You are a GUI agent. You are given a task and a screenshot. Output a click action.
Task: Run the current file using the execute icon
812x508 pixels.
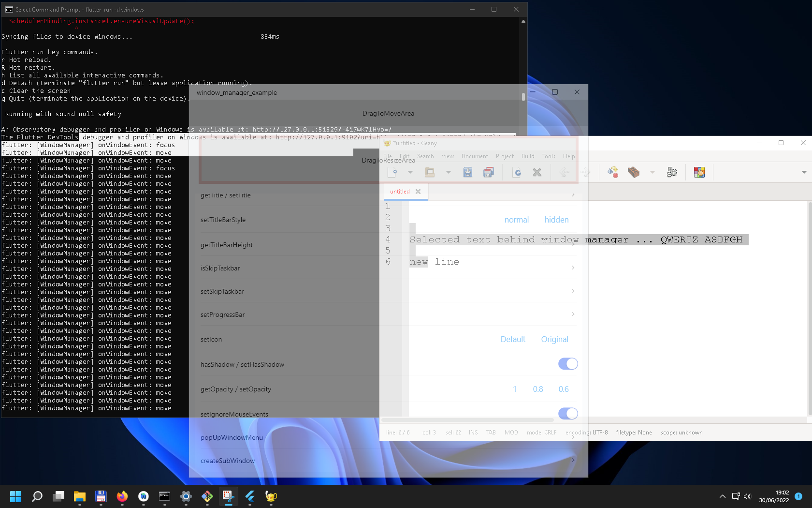(613, 172)
